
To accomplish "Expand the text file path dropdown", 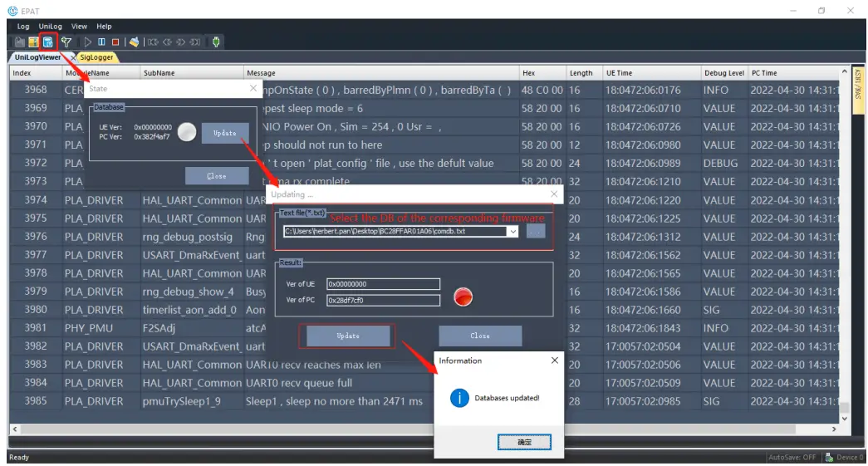I will coord(513,232).
